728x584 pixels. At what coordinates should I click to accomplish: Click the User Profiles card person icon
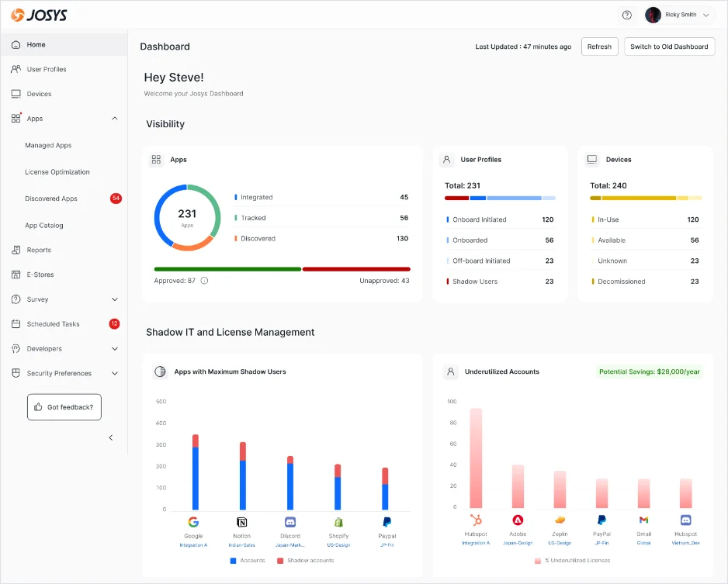coord(446,160)
